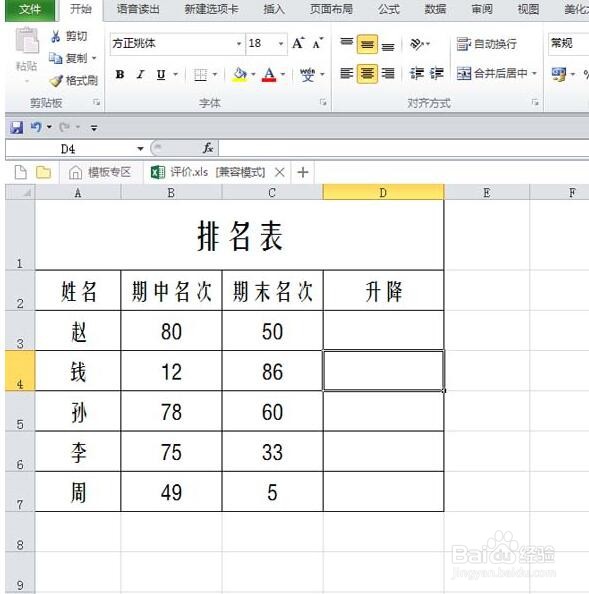
Task: Click the plus icon to add tab
Action: [303, 172]
